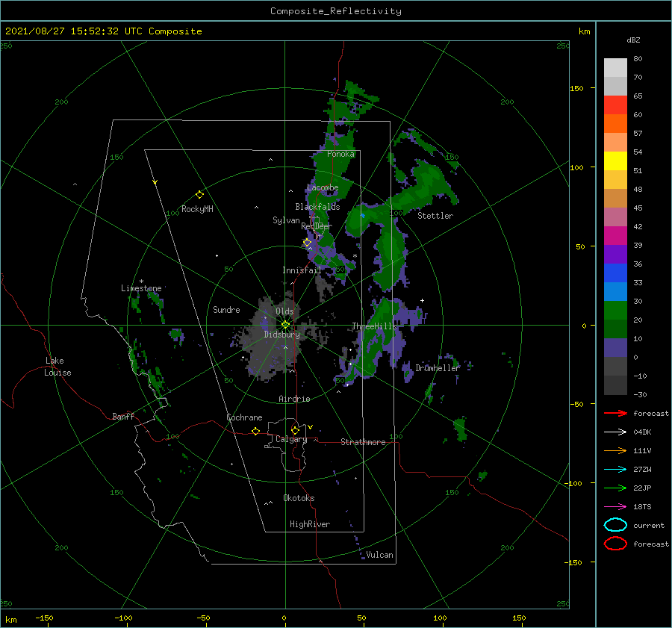Click the Okotoks label
The image size is (672, 628).
299,498
